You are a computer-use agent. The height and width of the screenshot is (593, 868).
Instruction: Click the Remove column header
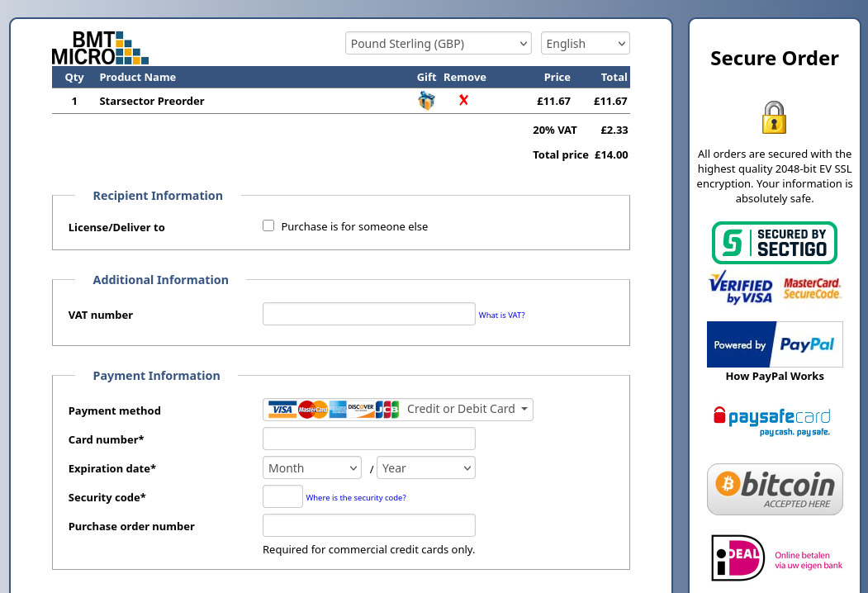[465, 78]
